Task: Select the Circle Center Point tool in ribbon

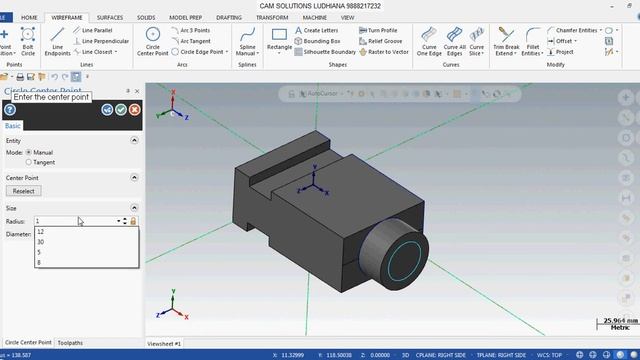Action: click(x=153, y=41)
